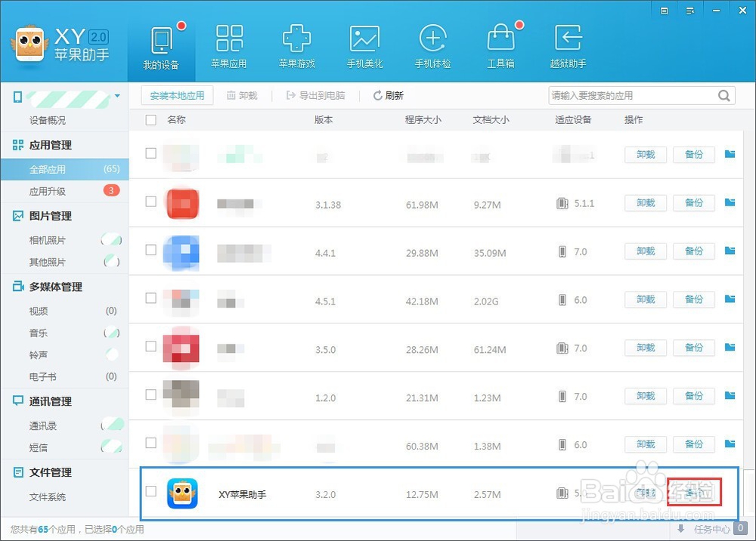Open the 工具箱 toolbox tab
The height and width of the screenshot is (541, 756).
[500, 47]
